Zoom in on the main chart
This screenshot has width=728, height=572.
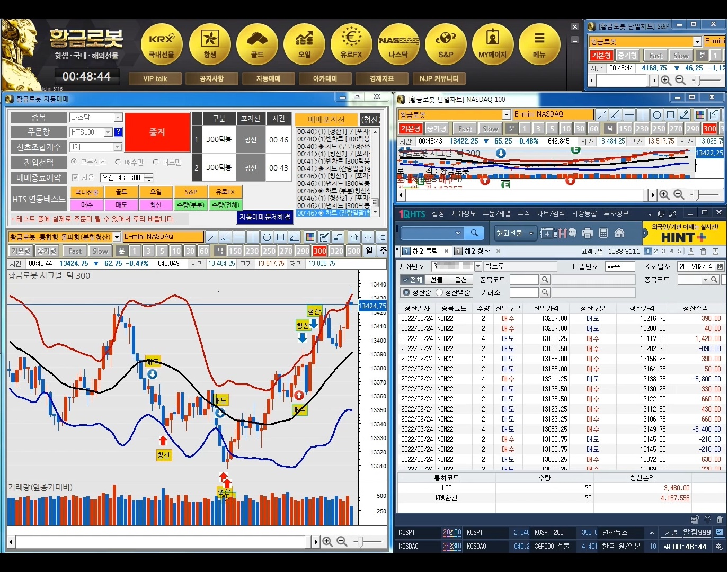(327, 541)
